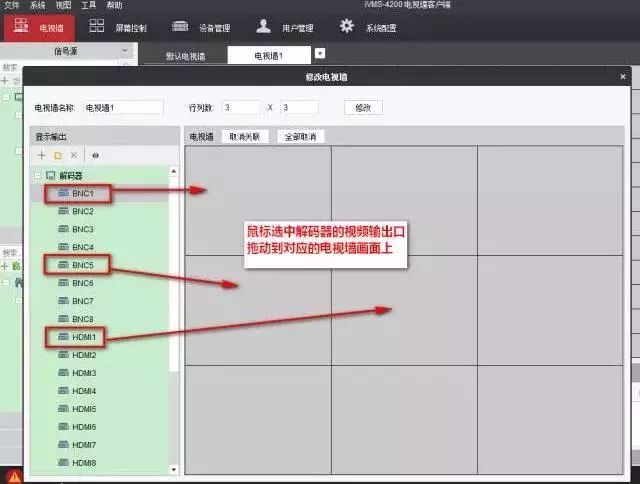Click the 电视墙名称 input field

[122, 107]
